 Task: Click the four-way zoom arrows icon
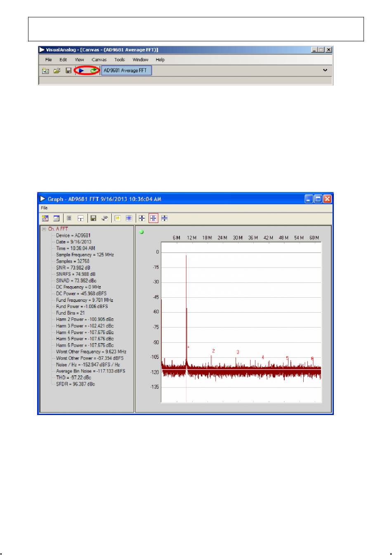(x=142, y=218)
